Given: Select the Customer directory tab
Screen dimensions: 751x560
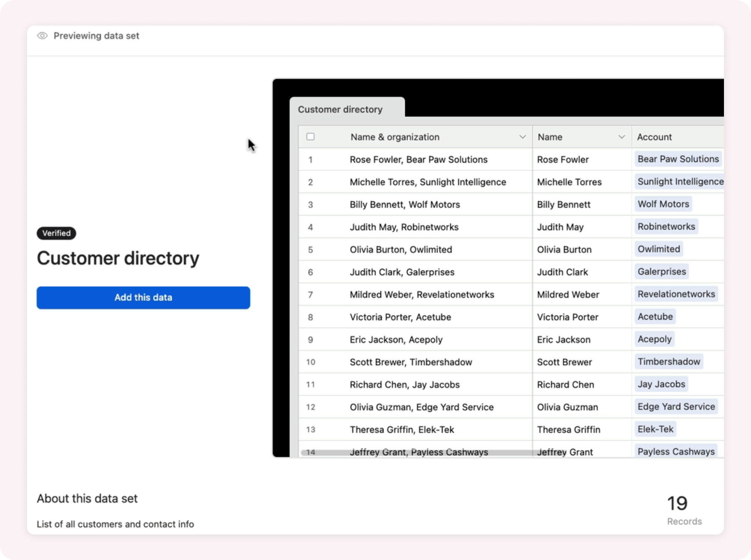Looking at the screenshot, I should (x=340, y=109).
